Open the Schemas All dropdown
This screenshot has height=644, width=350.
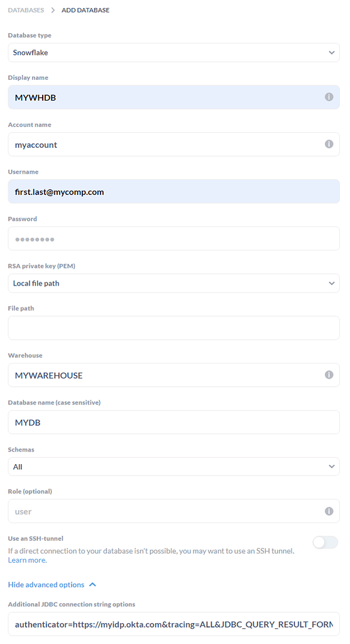click(x=173, y=467)
